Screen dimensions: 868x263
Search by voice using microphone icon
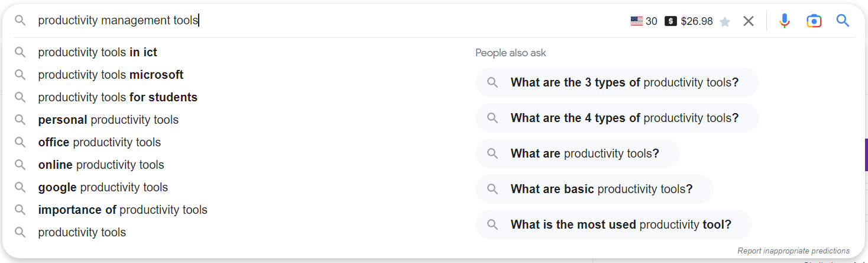[x=785, y=21]
